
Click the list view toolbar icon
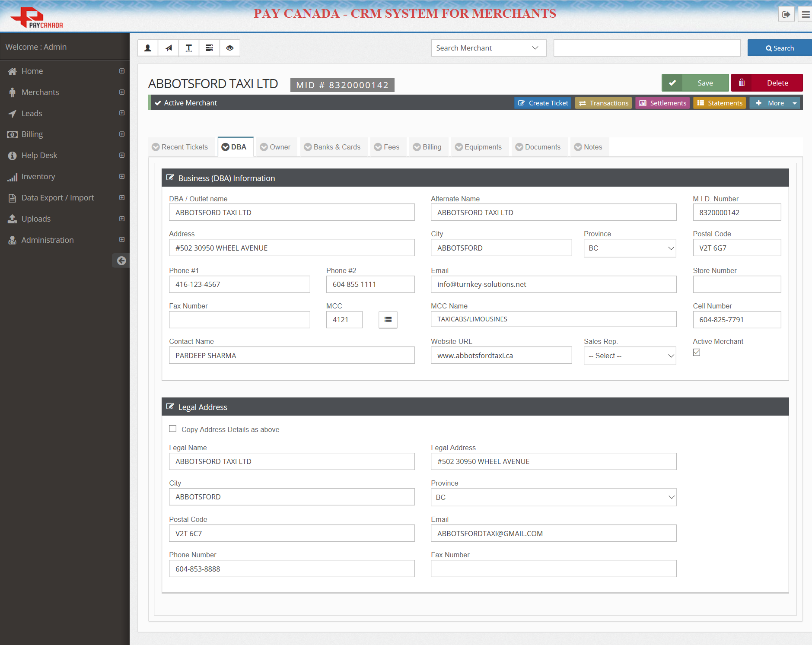coord(209,48)
